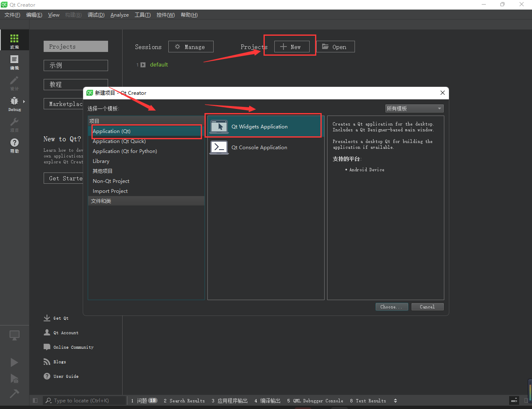Open the 文件(F) menu
Image resolution: width=532 pixels, height=409 pixels.
point(12,15)
